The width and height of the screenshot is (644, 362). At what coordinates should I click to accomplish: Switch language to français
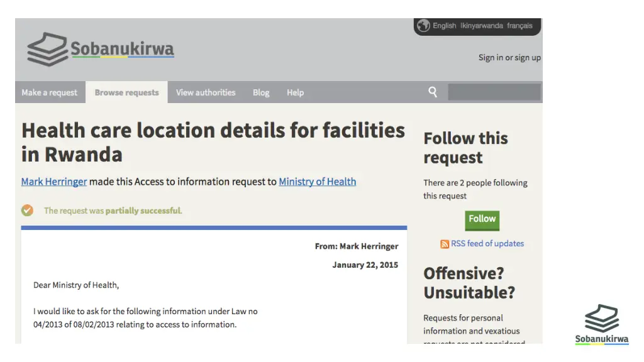coord(519,25)
